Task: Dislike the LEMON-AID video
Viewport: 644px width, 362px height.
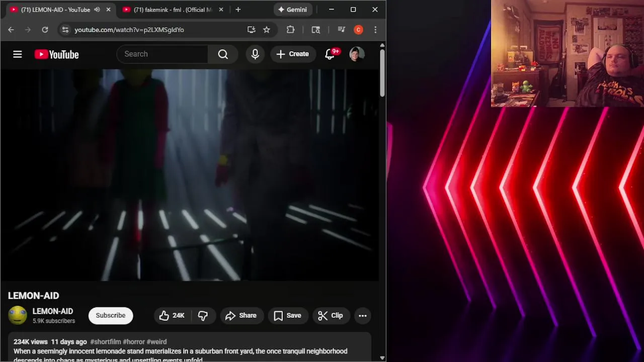Action: 203,316
